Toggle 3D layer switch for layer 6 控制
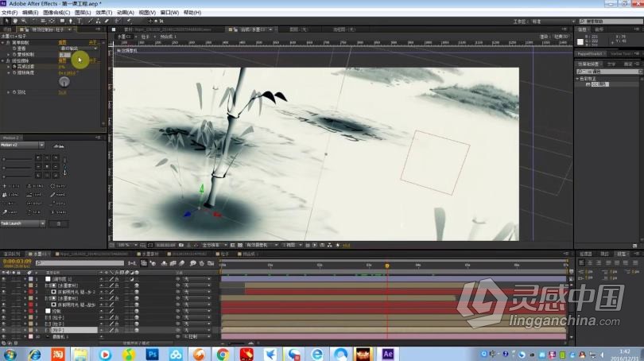Viewport: 644px width, 361px height. tap(137, 311)
